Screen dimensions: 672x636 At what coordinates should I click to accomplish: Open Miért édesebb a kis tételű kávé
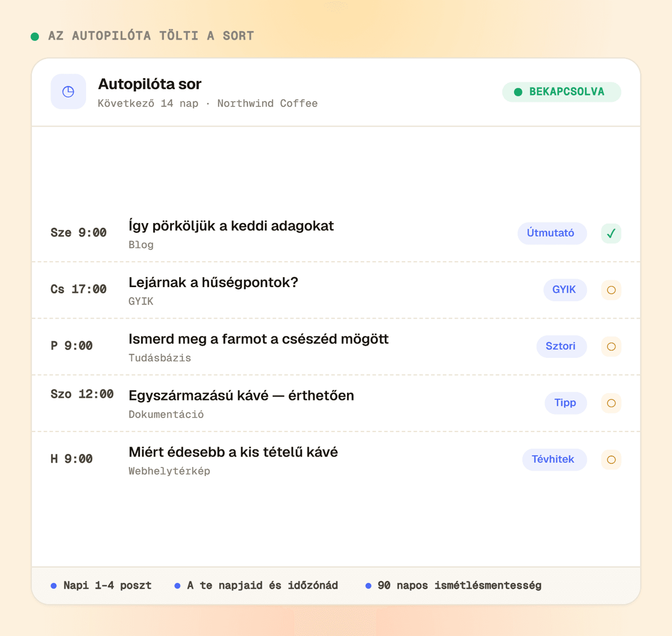(233, 452)
